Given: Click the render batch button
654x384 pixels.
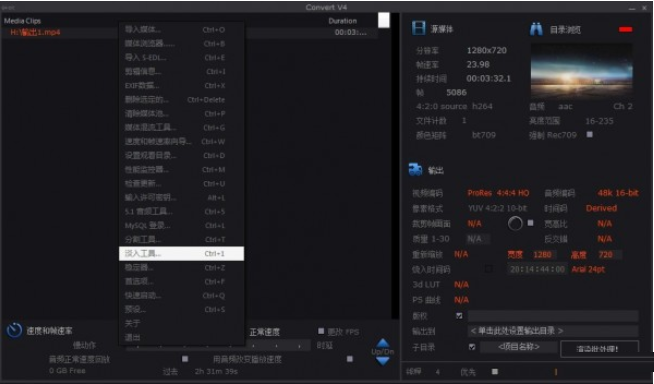Looking at the screenshot, I should click(599, 349).
